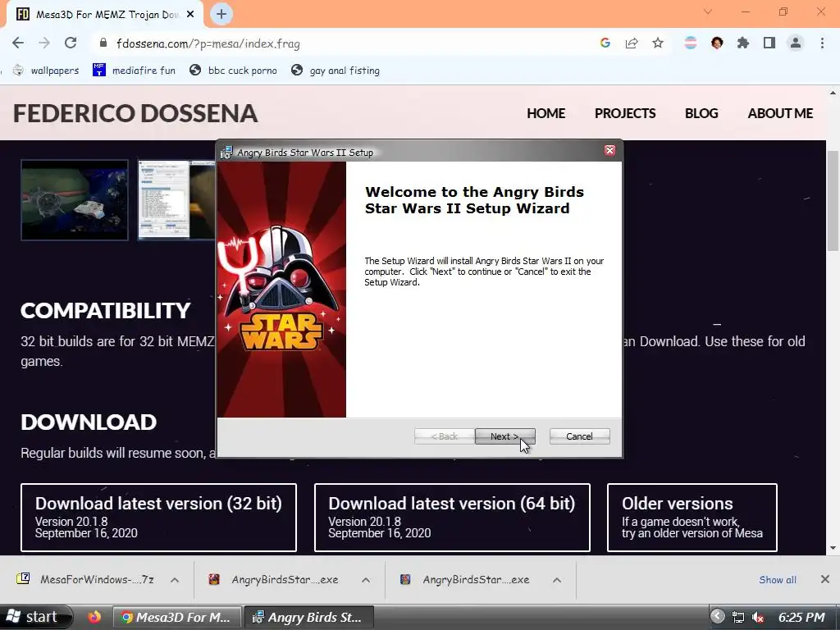Open the Extensions puzzle piece menu

coord(743,43)
